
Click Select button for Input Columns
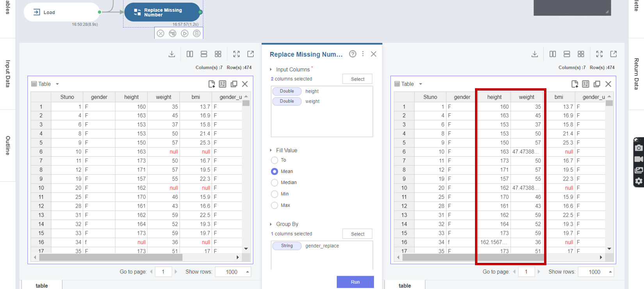[x=358, y=79]
